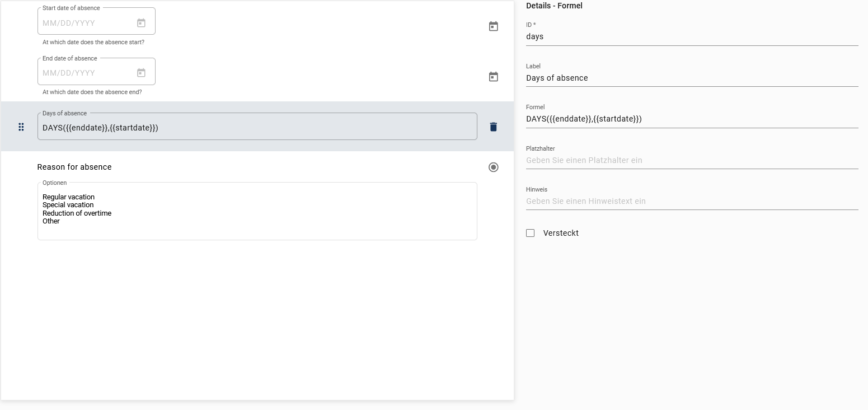Check the Versteckt checkbox
The image size is (868, 410).
pos(531,233)
